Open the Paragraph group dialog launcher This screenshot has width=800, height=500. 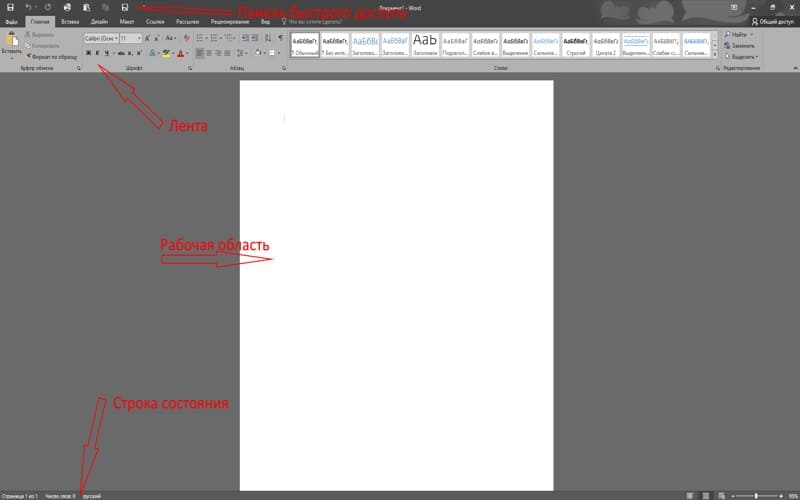(284, 68)
